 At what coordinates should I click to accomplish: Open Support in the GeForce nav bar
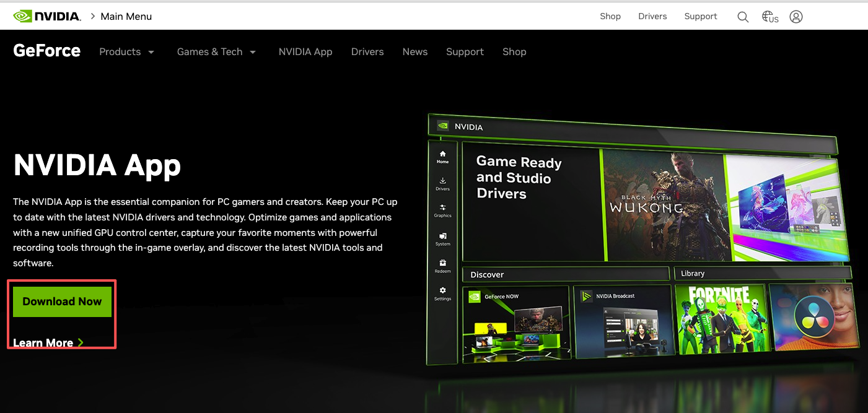(465, 52)
